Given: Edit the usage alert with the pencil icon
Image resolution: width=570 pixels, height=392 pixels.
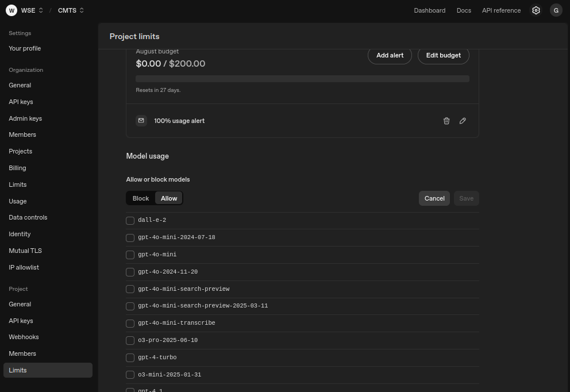Looking at the screenshot, I should coord(463,121).
